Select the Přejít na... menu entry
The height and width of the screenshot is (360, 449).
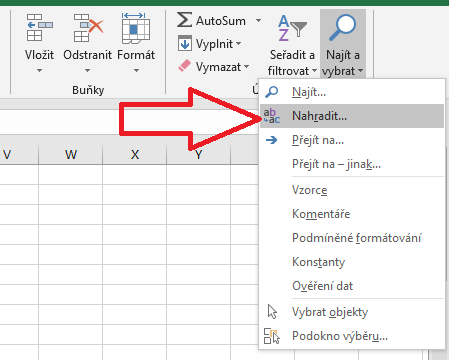pyautogui.click(x=352, y=140)
